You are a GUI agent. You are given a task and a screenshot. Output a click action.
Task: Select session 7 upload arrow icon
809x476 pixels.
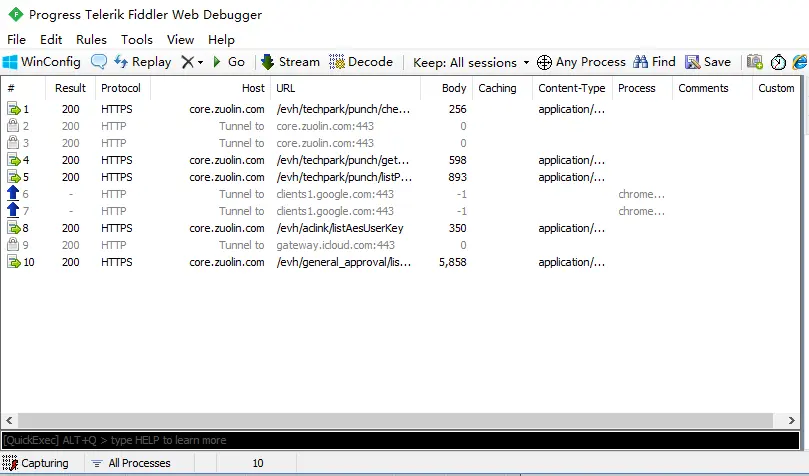tap(13, 210)
